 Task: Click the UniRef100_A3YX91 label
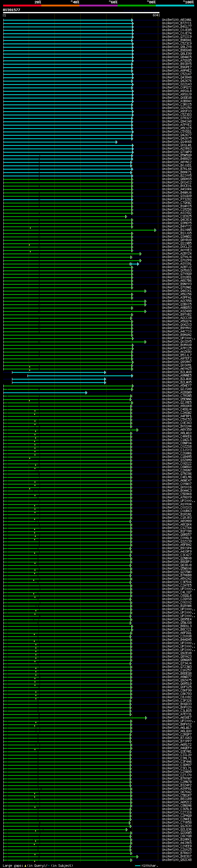pyautogui.click(x=177, y=264)
